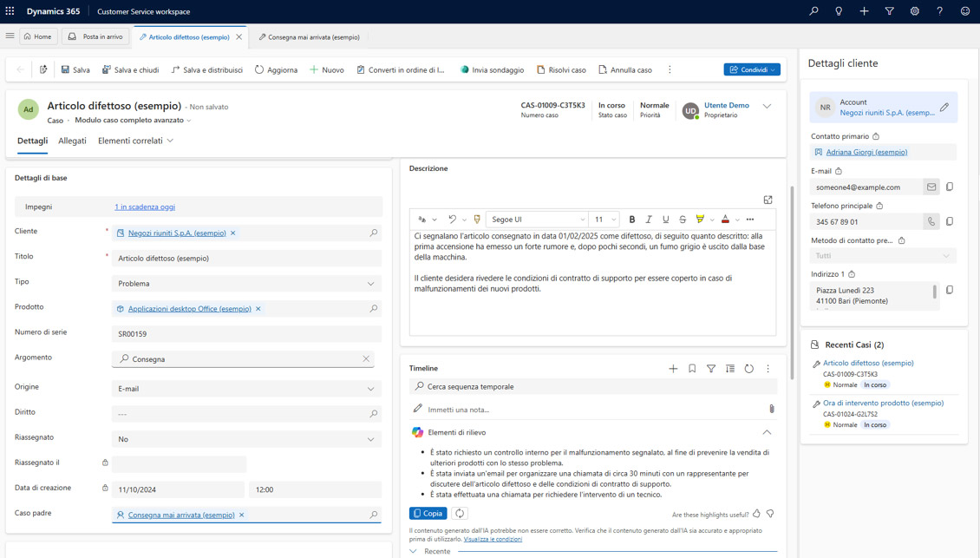Open bookmark icon in the Timeline toolbar

pos(692,368)
